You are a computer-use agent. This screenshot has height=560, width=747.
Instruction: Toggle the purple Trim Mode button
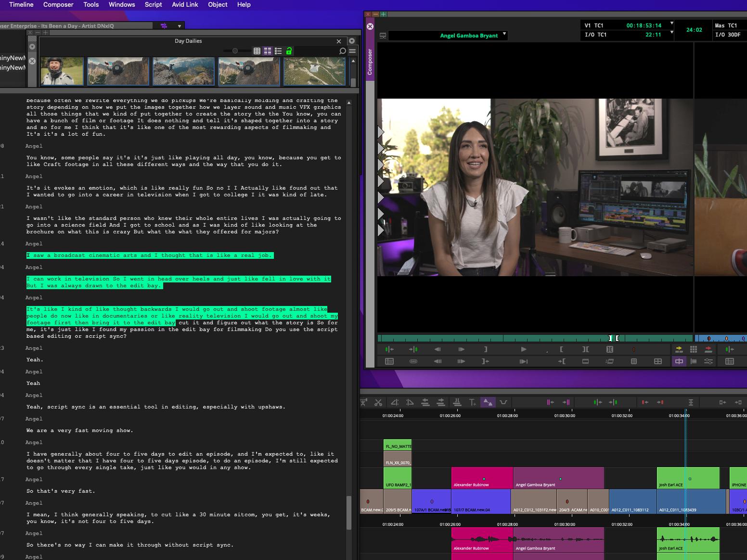[x=679, y=361]
